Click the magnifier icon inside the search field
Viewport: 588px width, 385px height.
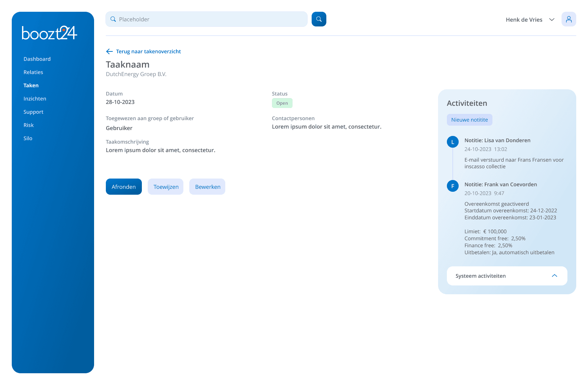coord(113,19)
